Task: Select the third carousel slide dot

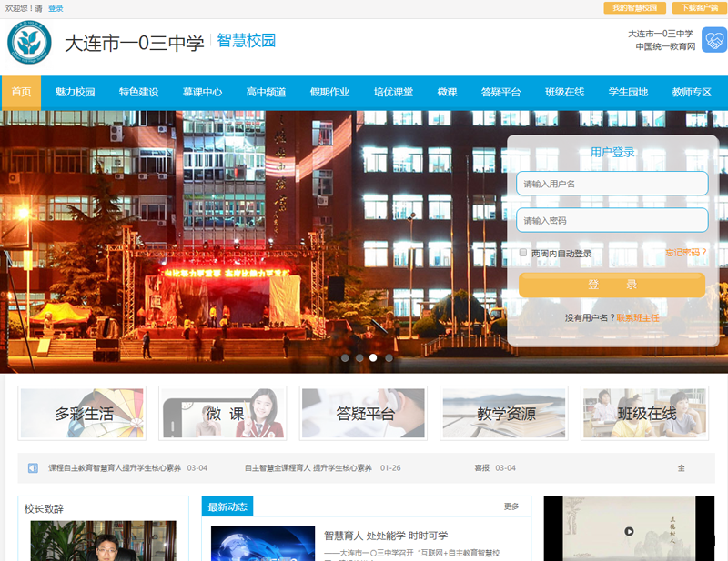Action: point(373,358)
